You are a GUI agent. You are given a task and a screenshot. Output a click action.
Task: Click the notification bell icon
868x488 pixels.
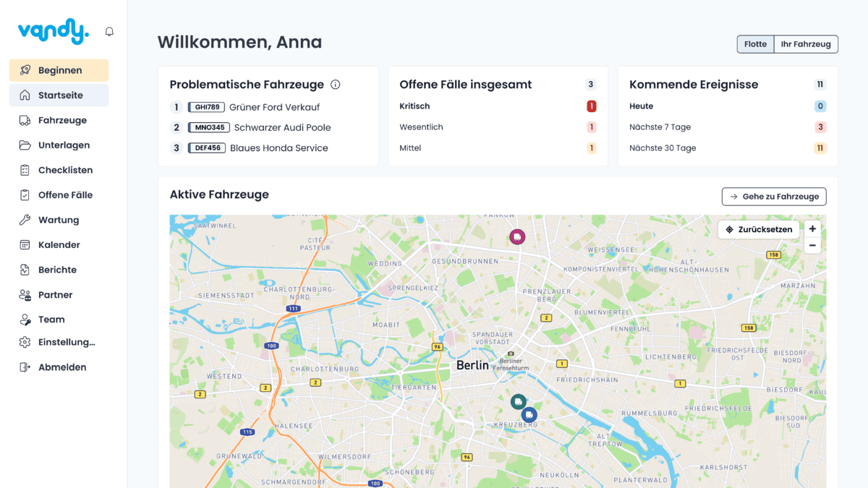pos(109,32)
